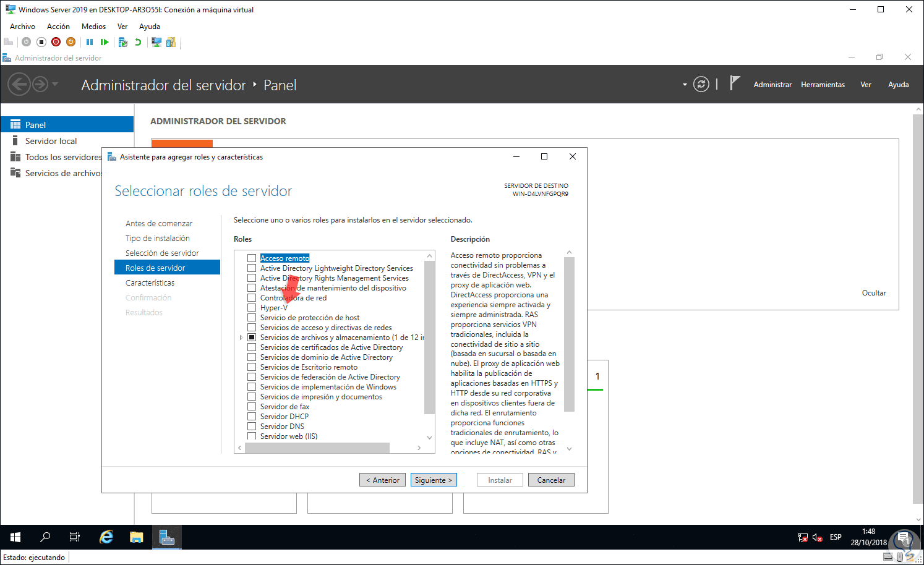924x565 pixels.
Task: Click the taskbar clock showing 1:48
Action: click(868, 537)
